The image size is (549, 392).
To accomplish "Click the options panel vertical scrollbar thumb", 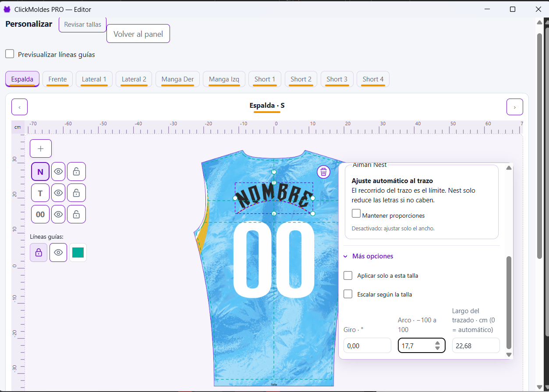I will click(x=509, y=302).
